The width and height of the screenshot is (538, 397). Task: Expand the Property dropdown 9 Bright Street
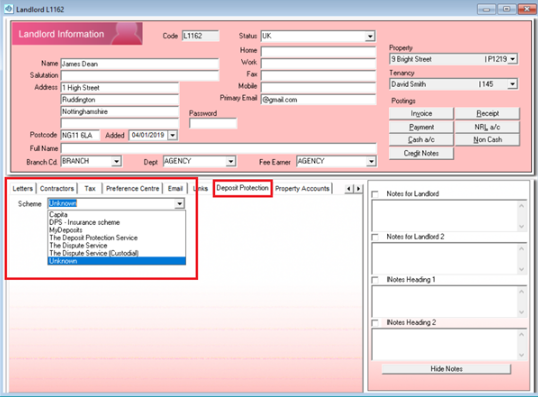(512, 59)
